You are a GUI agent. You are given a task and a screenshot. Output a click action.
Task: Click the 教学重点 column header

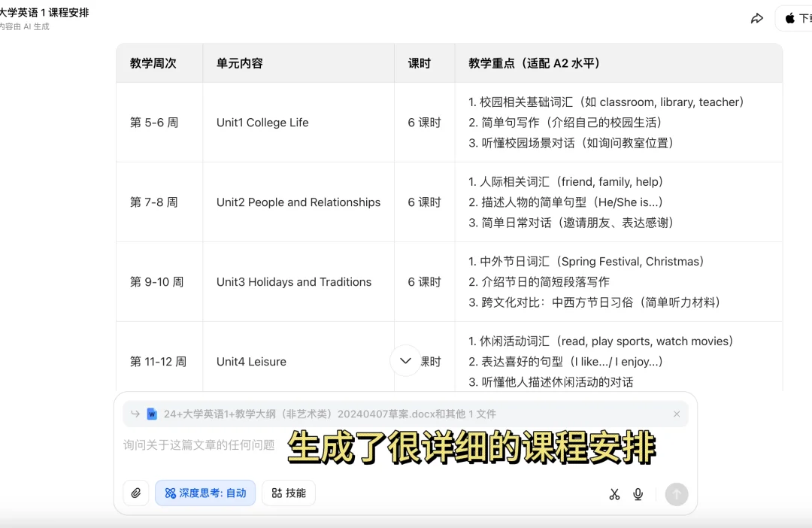pyautogui.click(x=534, y=64)
